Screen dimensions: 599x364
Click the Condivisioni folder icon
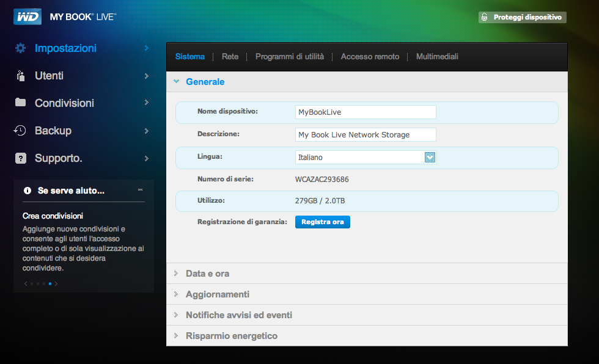coord(20,103)
